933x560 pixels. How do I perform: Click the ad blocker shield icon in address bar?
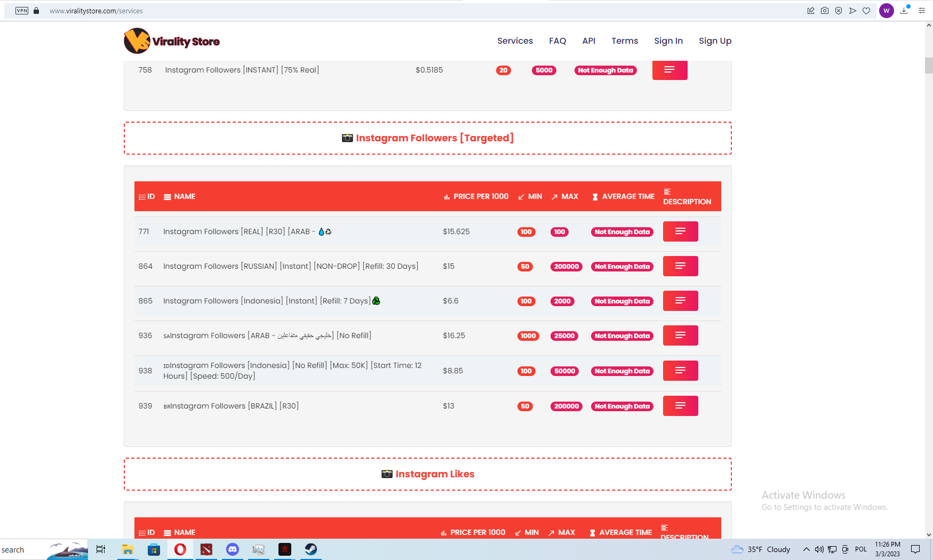839,11
